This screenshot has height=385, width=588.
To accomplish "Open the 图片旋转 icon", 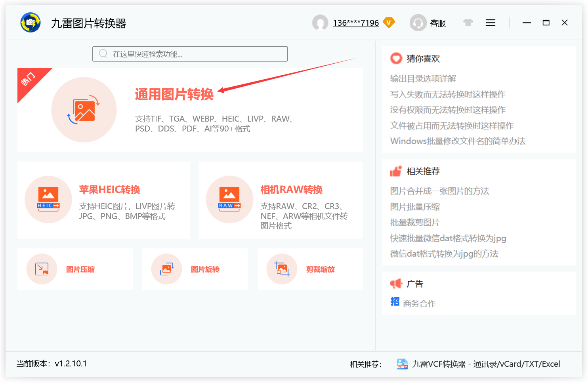I will [x=167, y=269].
